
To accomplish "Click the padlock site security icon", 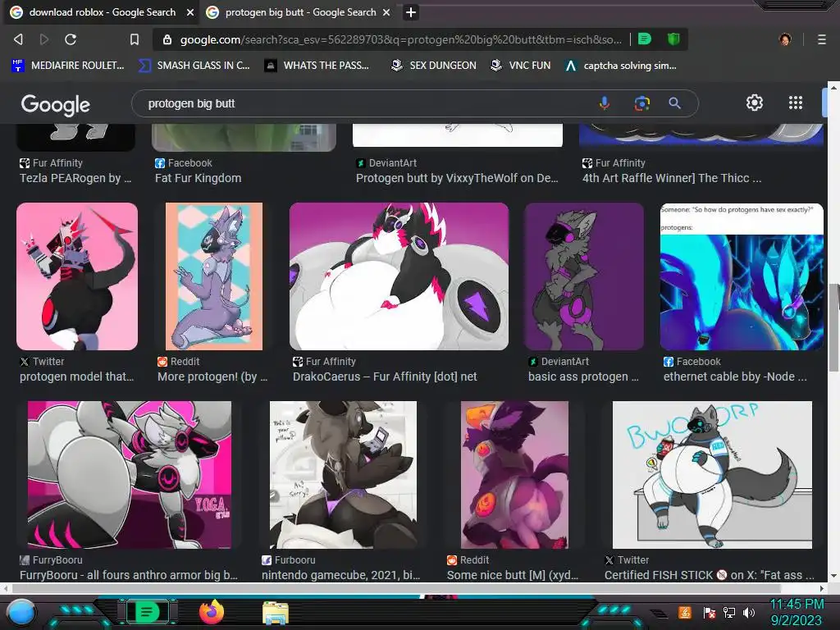I will point(167,39).
